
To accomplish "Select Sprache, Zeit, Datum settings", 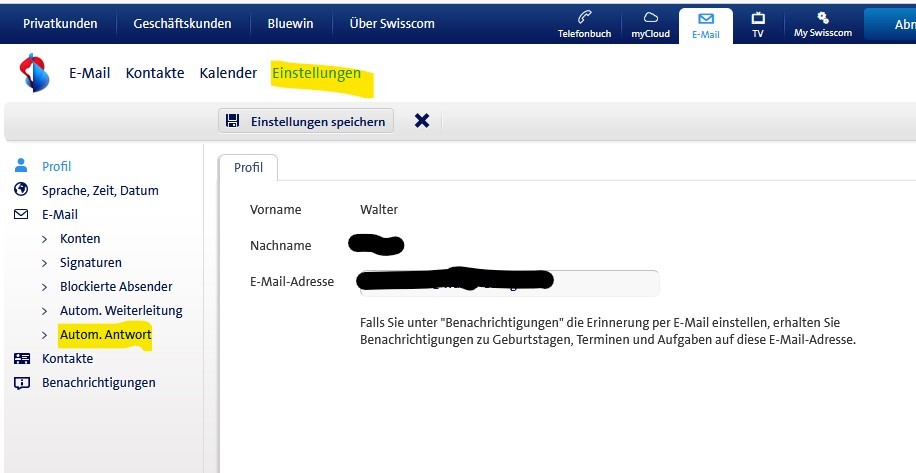I will click(x=100, y=190).
